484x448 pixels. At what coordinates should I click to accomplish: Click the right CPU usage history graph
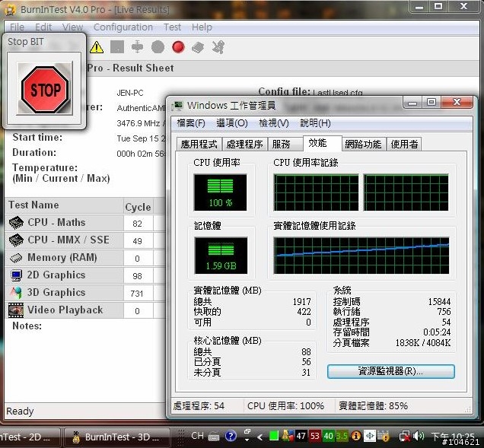coord(406,192)
